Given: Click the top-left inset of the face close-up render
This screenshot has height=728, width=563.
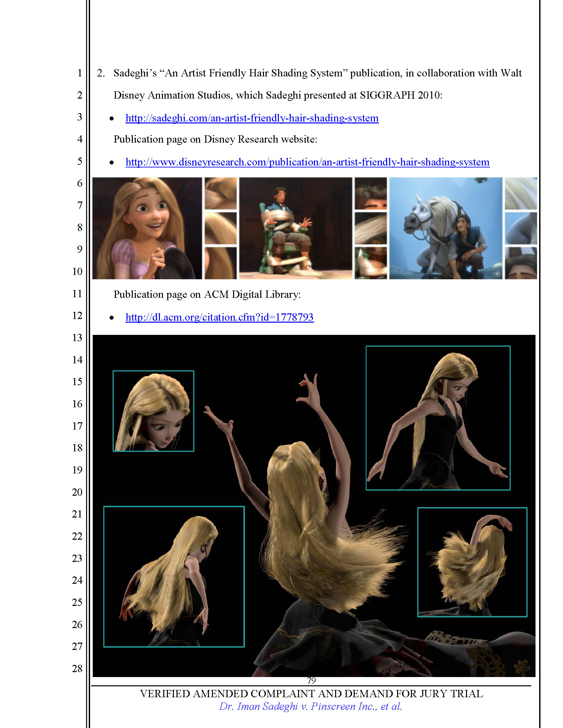Looking at the screenshot, I should pyautogui.click(x=153, y=411).
